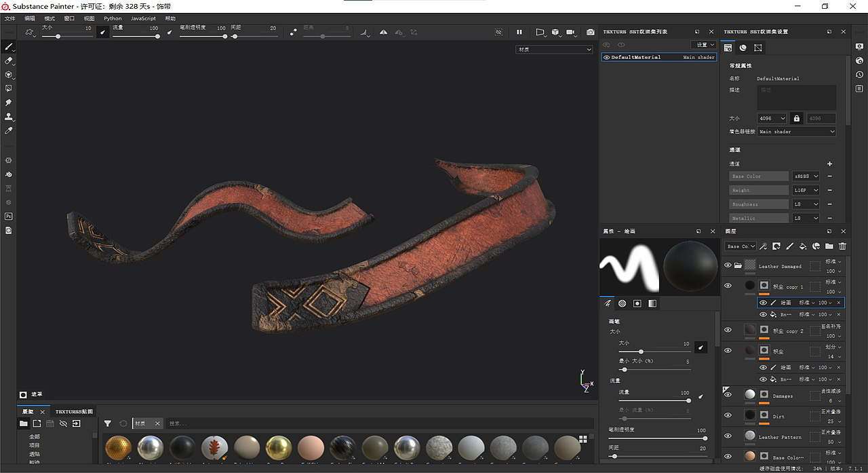This screenshot has height=473, width=868.
Task: Select the Smudge tool
Action: [x=9, y=102]
